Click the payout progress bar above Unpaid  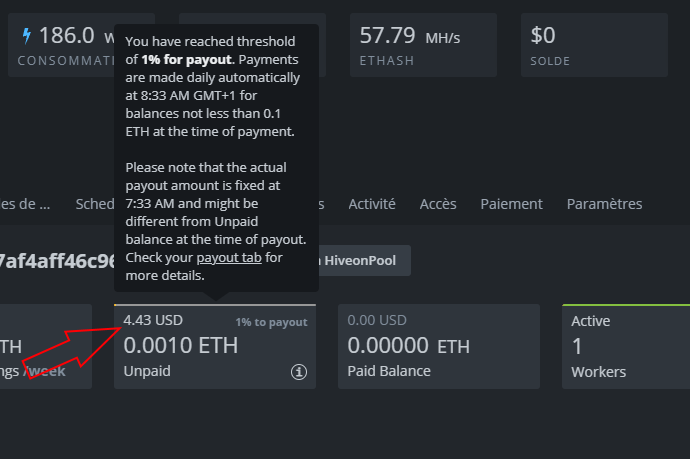pos(214,305)
